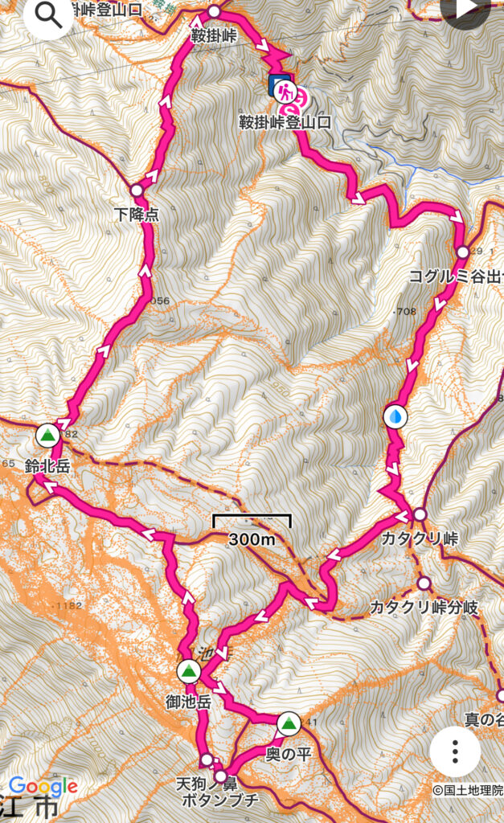Select the カタクリ峠分岐 junction waypoint circle
The width and height of the screenshot is (504, 823).
pos(424,583)
